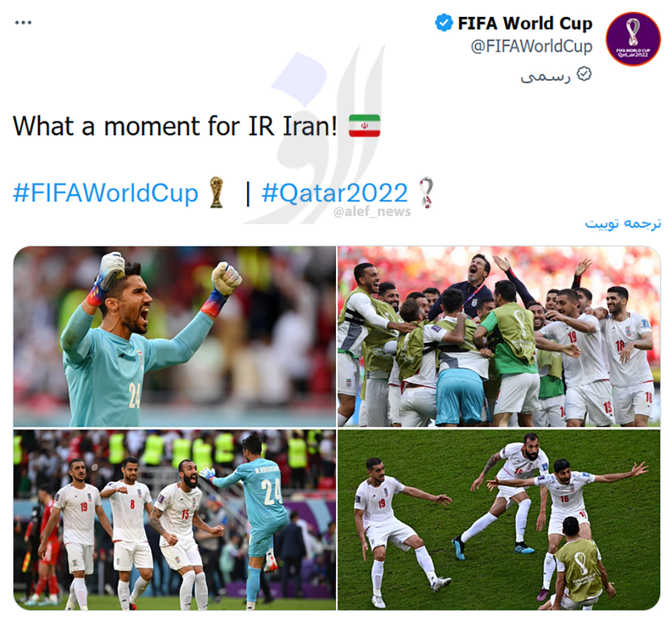Open the team group celebration photo

pos(499,336)
